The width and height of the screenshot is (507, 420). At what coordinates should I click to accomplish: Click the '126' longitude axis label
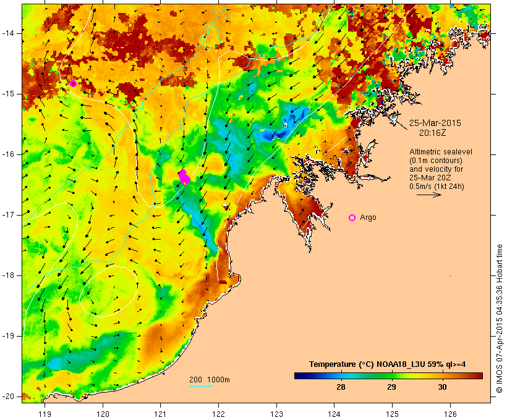[450, 414]
